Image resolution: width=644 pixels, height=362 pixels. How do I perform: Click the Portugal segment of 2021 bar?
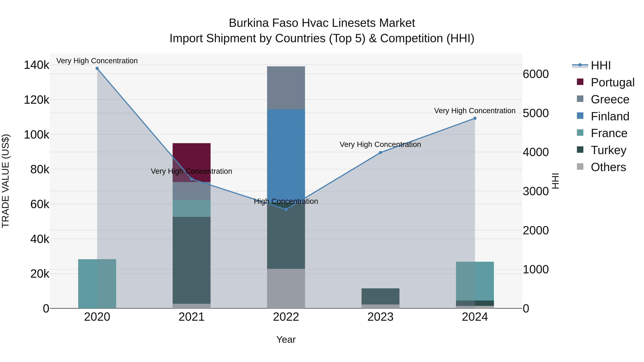click(191, 163)
